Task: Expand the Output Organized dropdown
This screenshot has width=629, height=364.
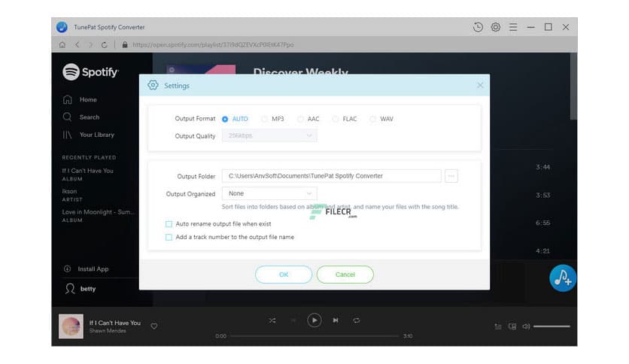Action: point(269,193)
